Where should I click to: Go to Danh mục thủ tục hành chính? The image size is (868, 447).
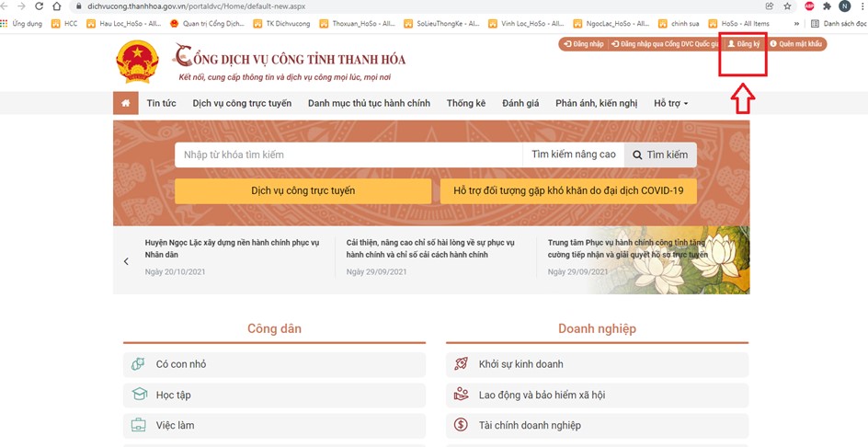point(369,103)
